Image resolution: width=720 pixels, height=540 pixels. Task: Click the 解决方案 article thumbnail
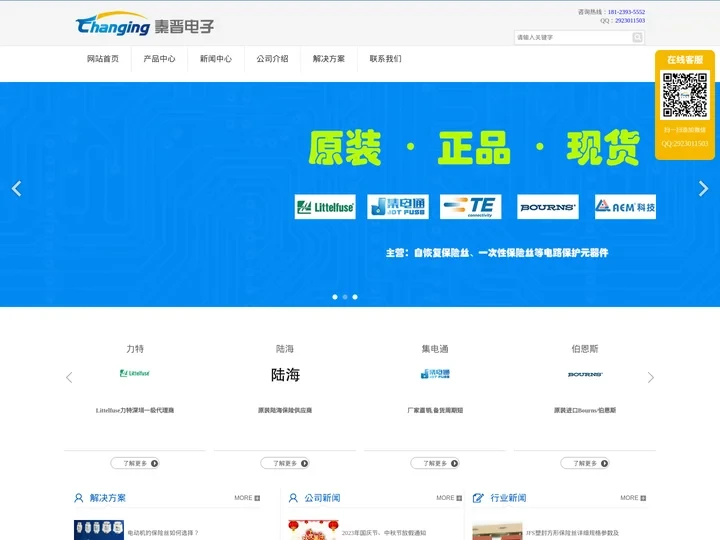pos(99,530)
